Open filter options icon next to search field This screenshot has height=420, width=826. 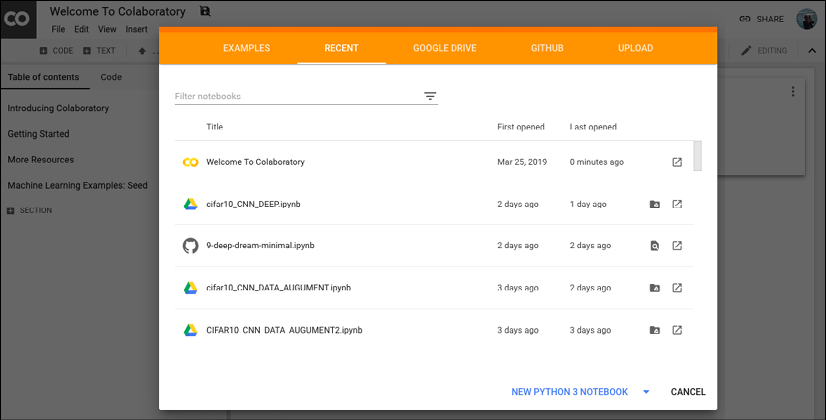(x=430, y=96)
